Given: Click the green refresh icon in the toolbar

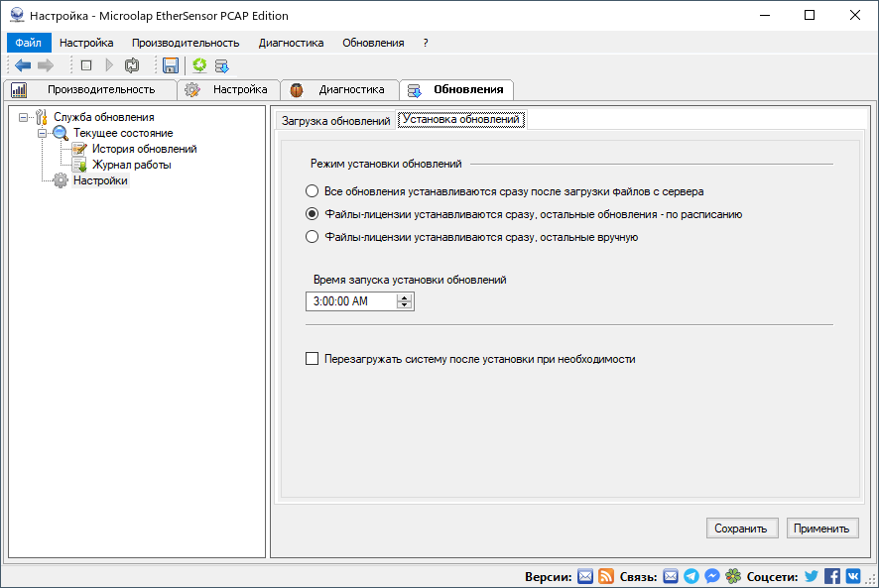Looking at the screenshot, I should (x=198, y=65).
